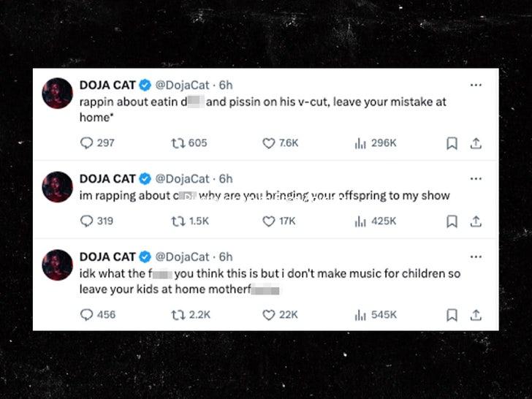Open view count on the 425K tweet

coord(360,221)
